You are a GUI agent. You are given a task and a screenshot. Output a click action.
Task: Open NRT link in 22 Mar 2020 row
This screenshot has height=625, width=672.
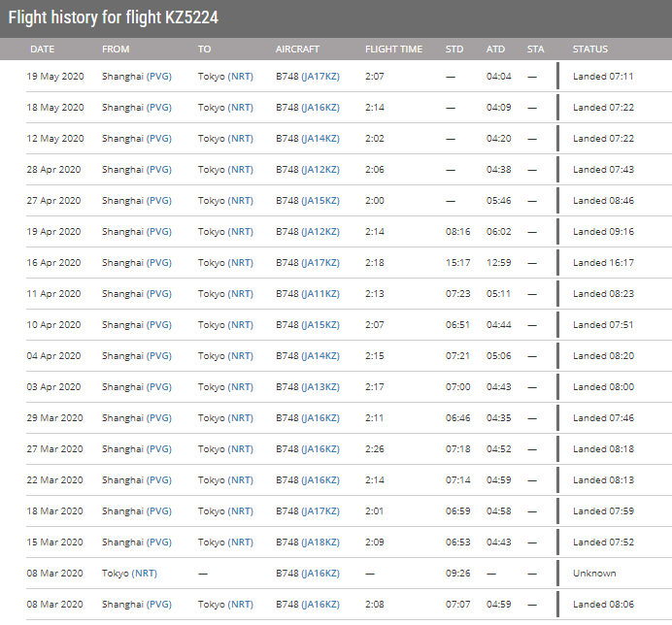pos(241,480)
